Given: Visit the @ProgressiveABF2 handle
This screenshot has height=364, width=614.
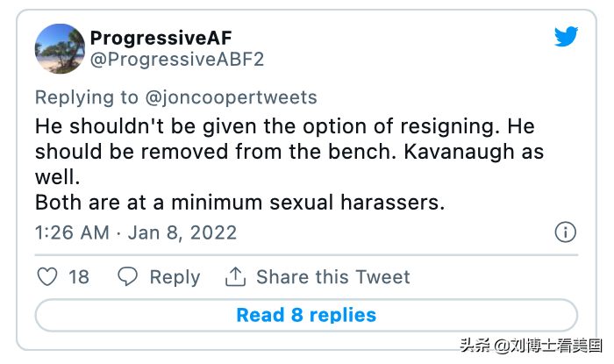Looking at the screenshot, I should (176, 60).
